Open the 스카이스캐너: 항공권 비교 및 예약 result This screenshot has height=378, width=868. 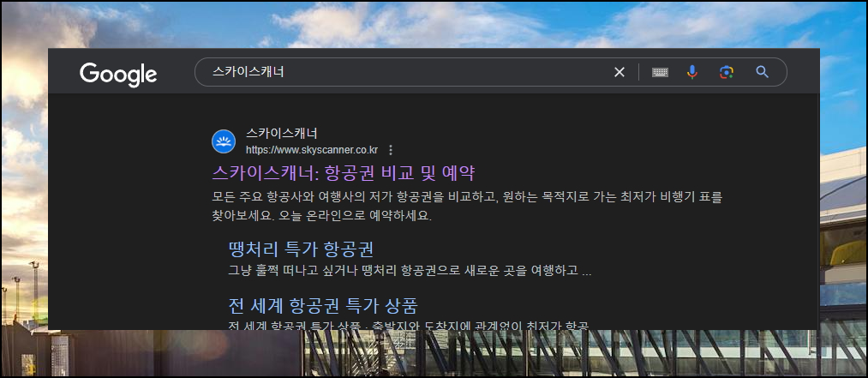click(x=344, y=173)
